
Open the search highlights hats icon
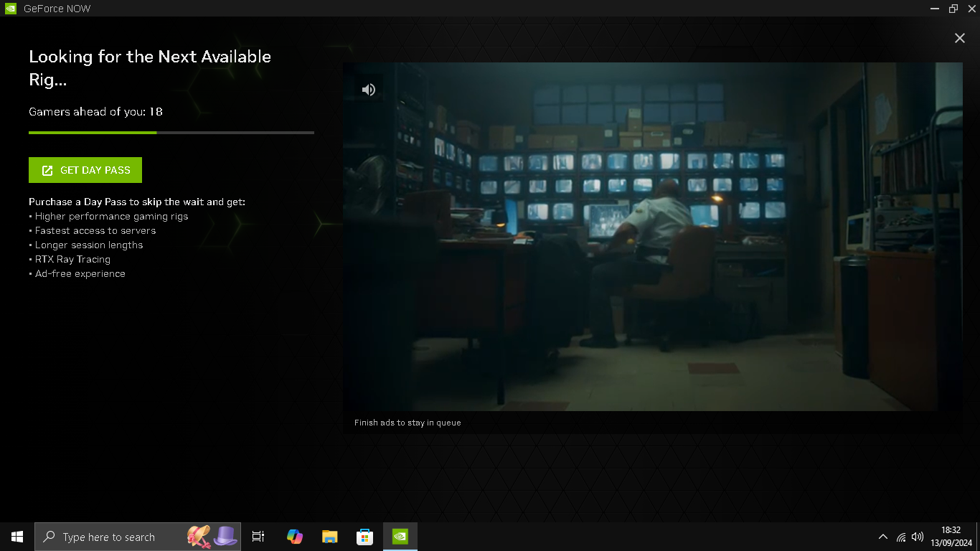click(x=212, y=537)
